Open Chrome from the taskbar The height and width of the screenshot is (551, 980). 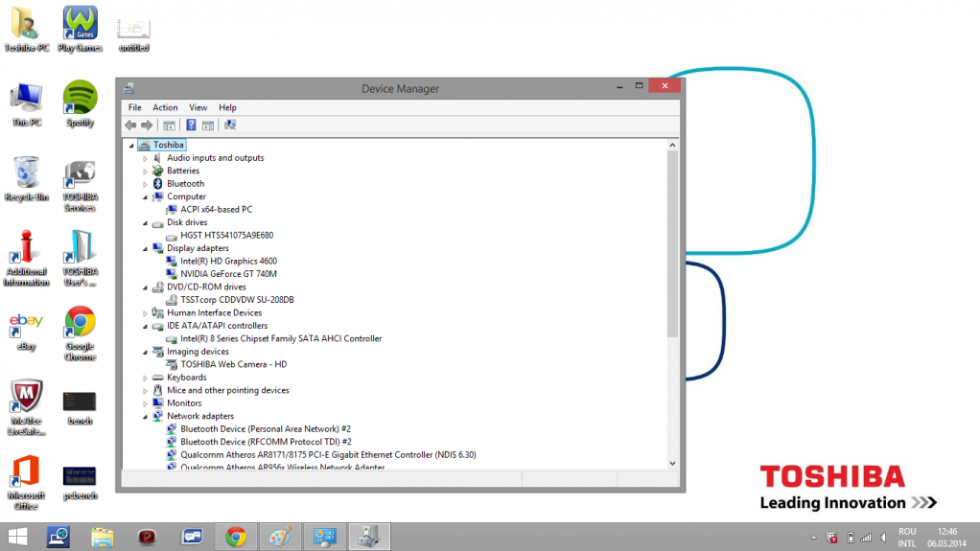coord(236,537)
